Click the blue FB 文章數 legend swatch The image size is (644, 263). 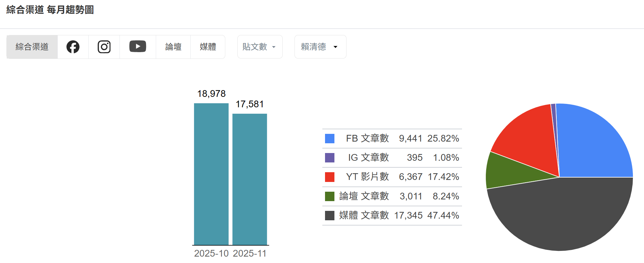(329, 139)
